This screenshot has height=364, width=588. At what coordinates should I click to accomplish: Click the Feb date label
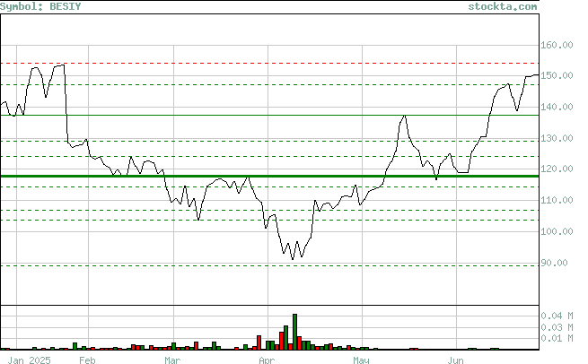point(87,360)
